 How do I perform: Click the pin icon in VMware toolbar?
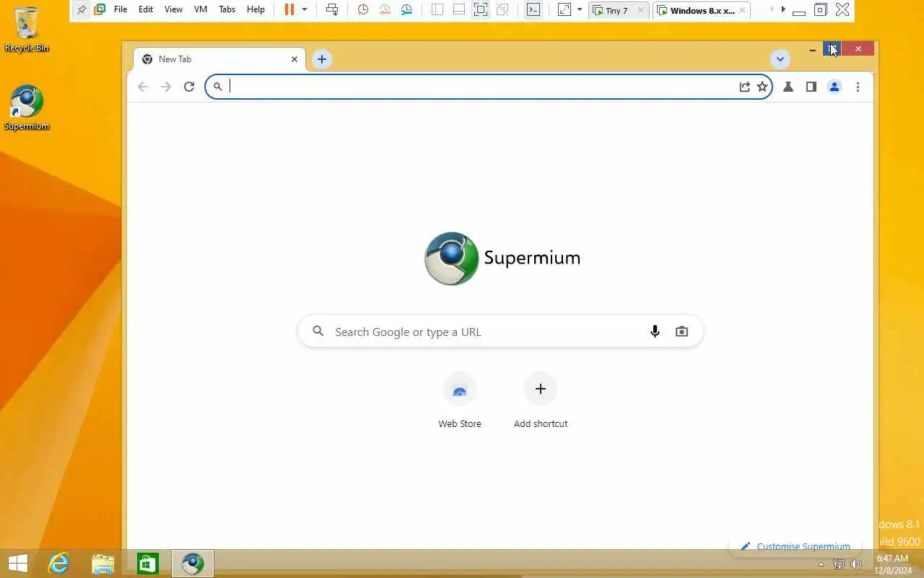(x=82, y=9)
